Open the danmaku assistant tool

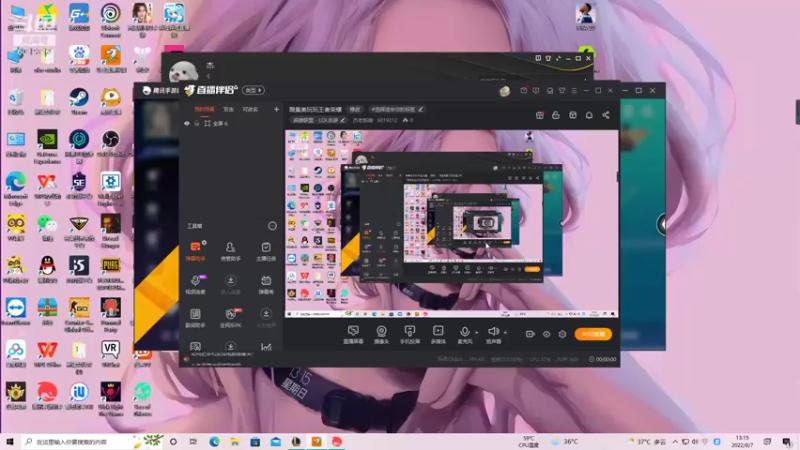pos(195,252)
